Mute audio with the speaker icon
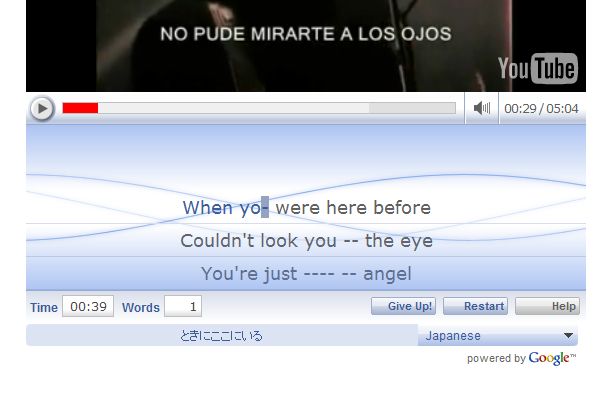The width and height of the screenshot is (593, 407). tap(481, 108)
